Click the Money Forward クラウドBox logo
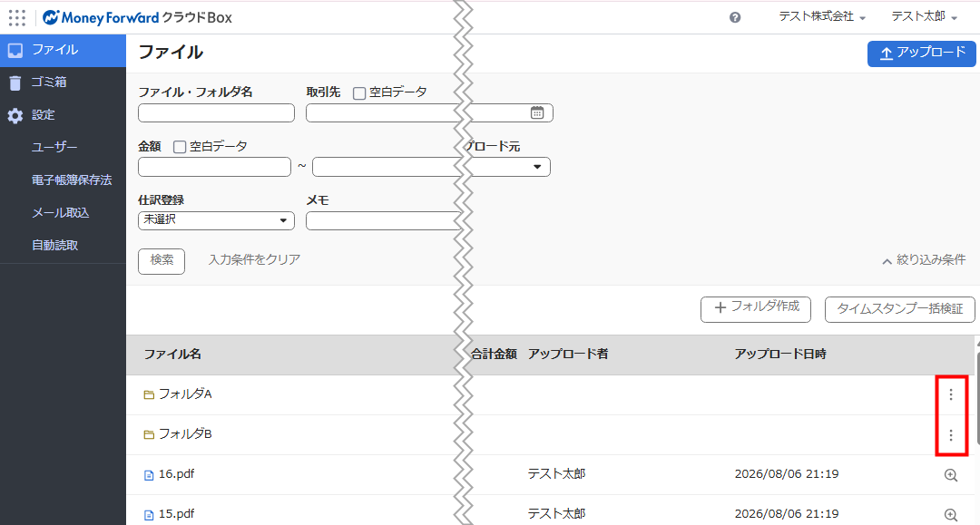980x525 pixels. coord(137,17)
